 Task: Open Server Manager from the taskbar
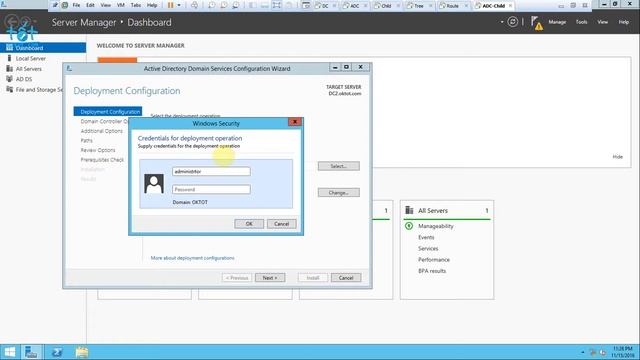31,352
